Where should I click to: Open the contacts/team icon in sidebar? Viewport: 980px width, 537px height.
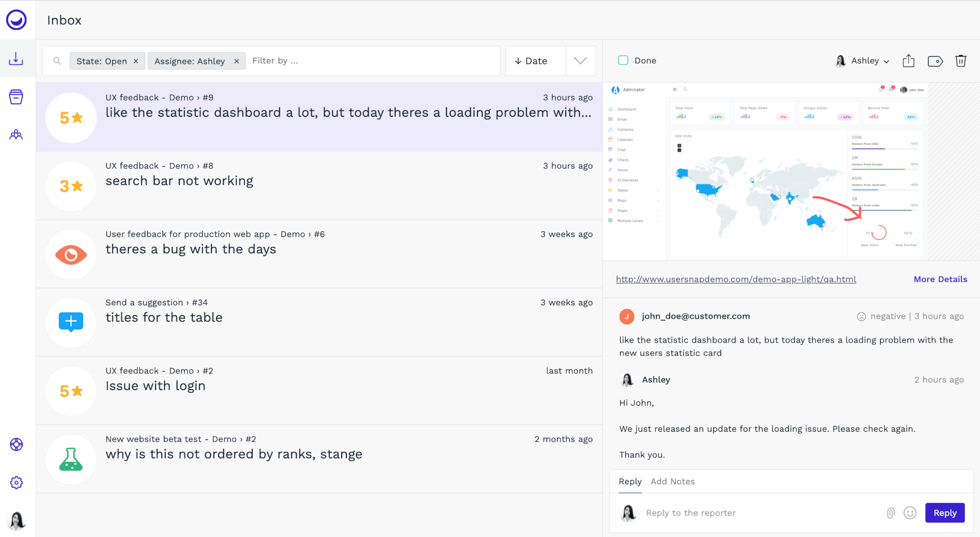[x=17, y=135]
